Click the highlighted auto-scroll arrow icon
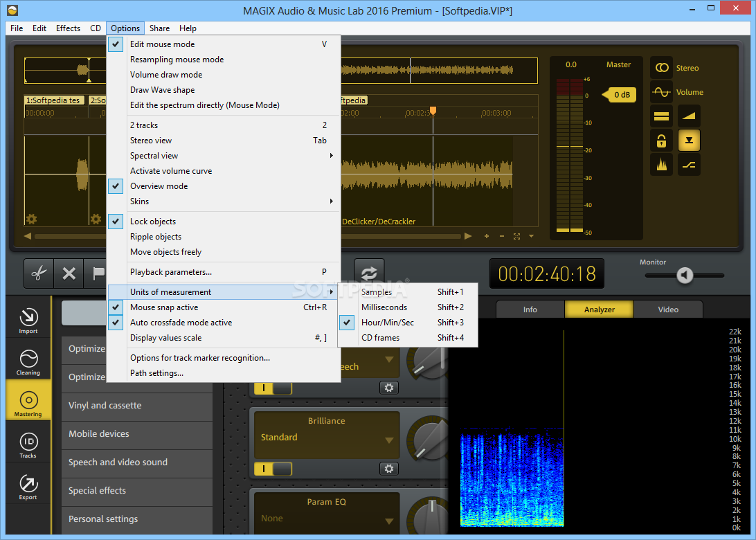 (x=689, y=141)
